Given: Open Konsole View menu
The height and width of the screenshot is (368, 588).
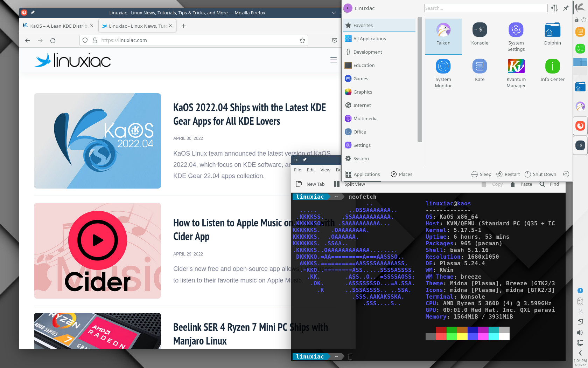Looking at the screenshot, I should point(325,170).
